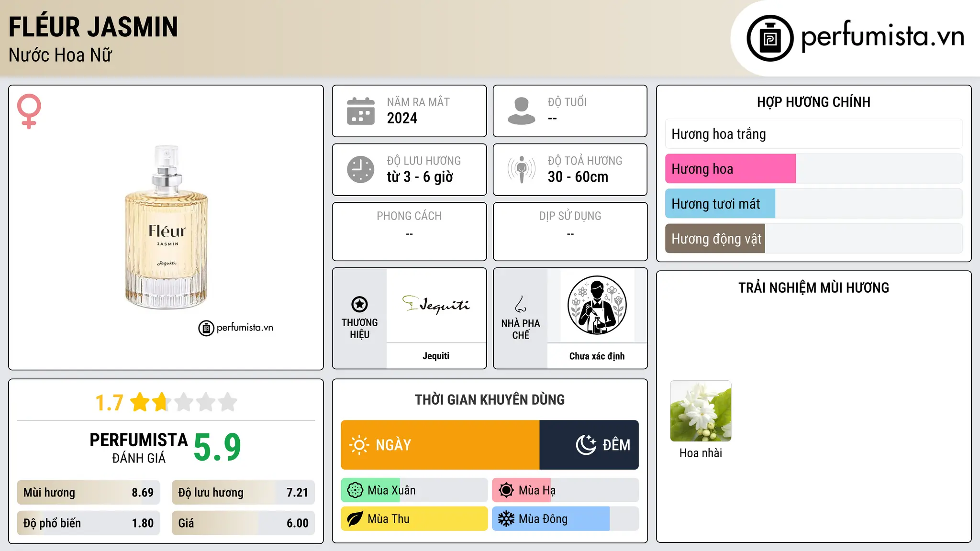Click the 30 - 60cm sillage value
The width and height of the screenshot is (980, 551).
pos(578,177)
